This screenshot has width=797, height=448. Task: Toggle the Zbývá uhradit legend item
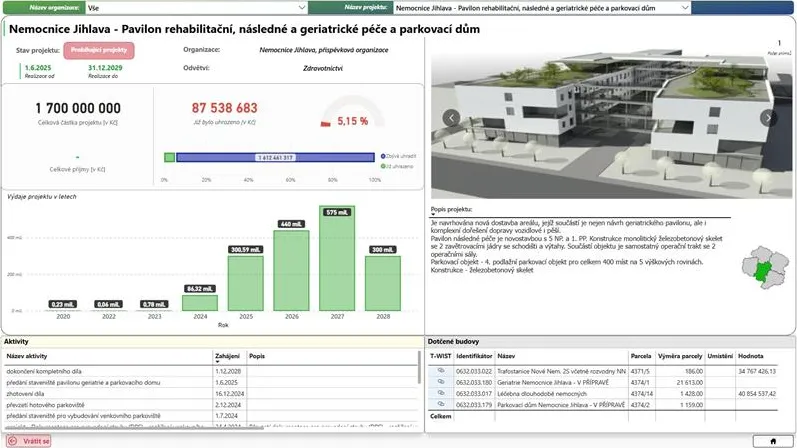coord(399,156)
